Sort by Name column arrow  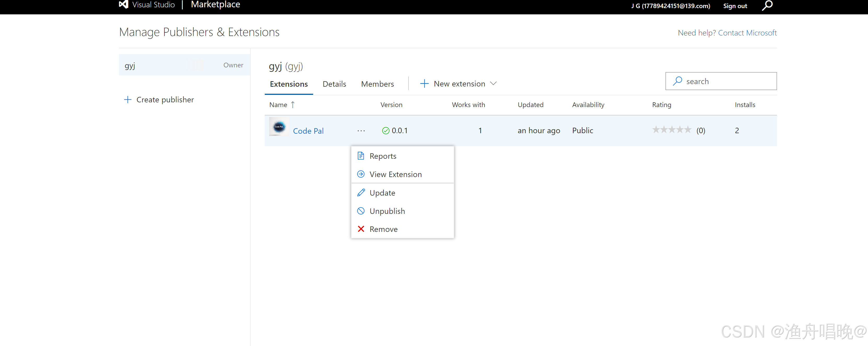point(293,105)
